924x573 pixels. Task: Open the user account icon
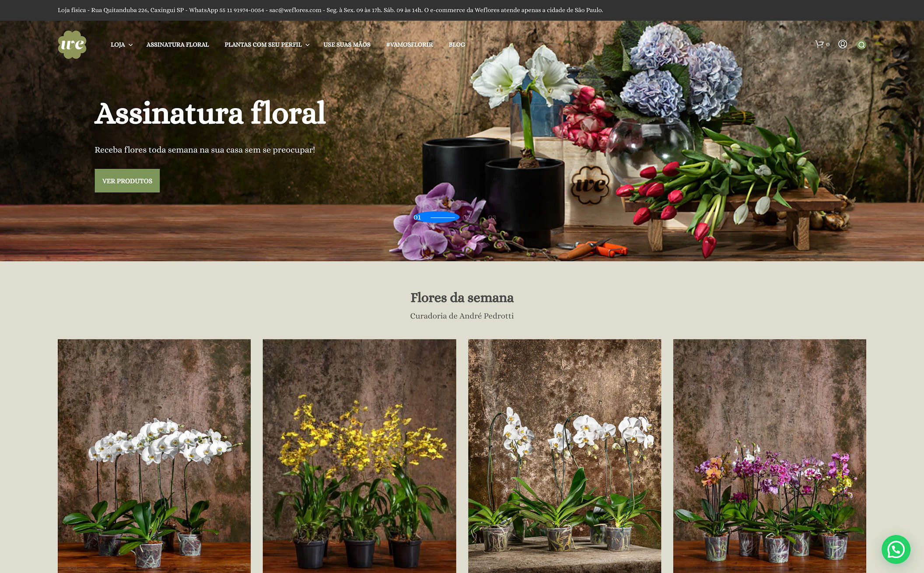[x=842, y=44]
